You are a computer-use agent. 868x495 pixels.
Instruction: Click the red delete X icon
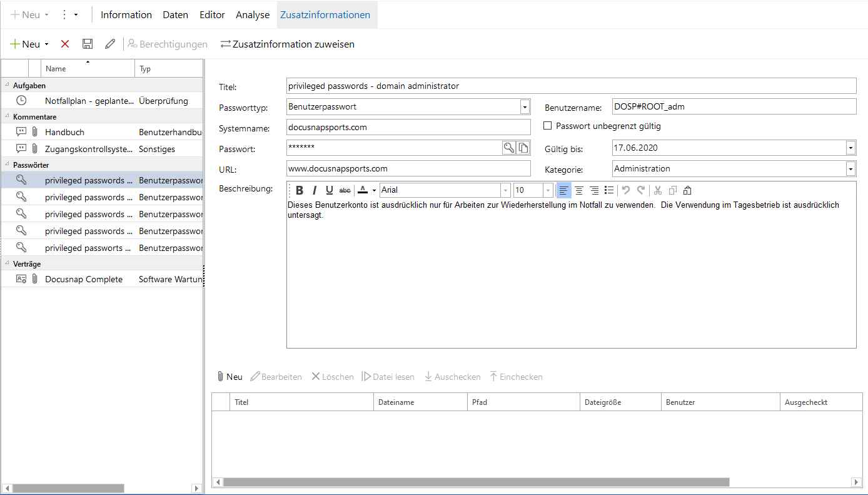click(x=65, y=44)
